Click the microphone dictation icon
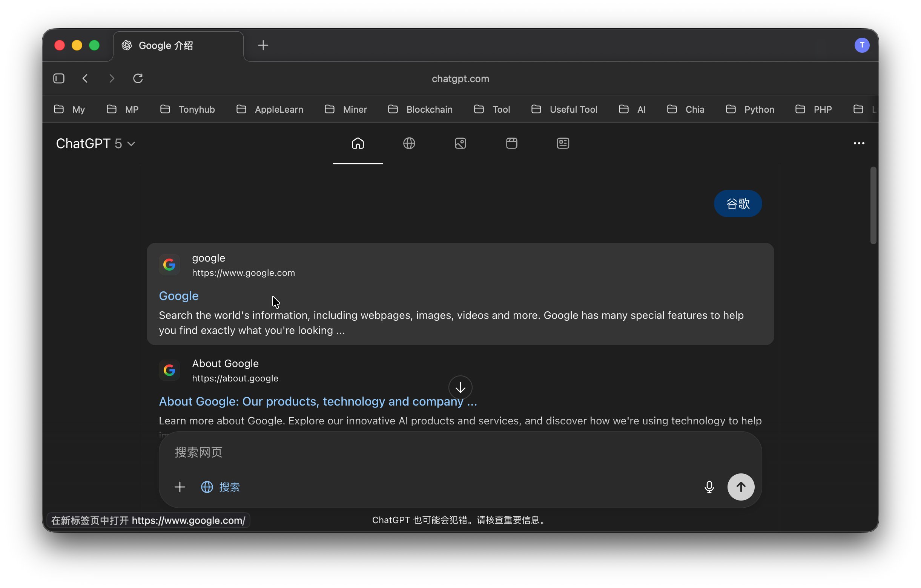Screen dimensions: 921x588 pos(709,487)
